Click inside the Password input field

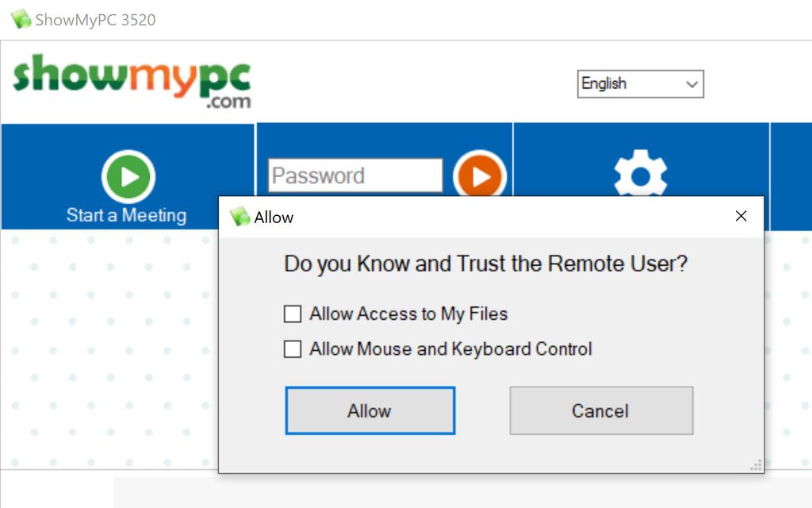pos(355,175)
